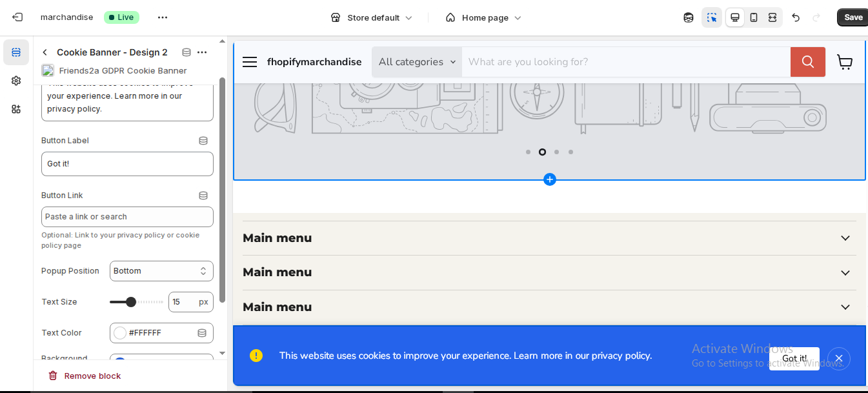Toggle the inspector selection mode
The height and width of the screenshot is (393, 868).
(712, 17)
